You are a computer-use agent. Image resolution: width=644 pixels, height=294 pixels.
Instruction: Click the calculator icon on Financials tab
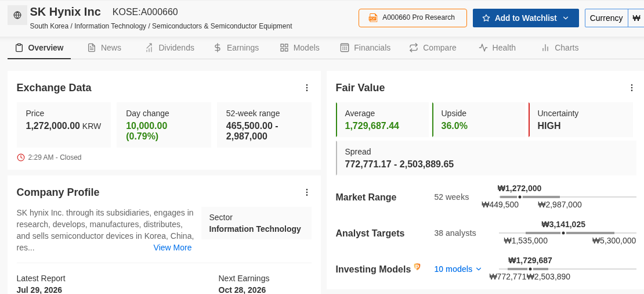[345, 48]
